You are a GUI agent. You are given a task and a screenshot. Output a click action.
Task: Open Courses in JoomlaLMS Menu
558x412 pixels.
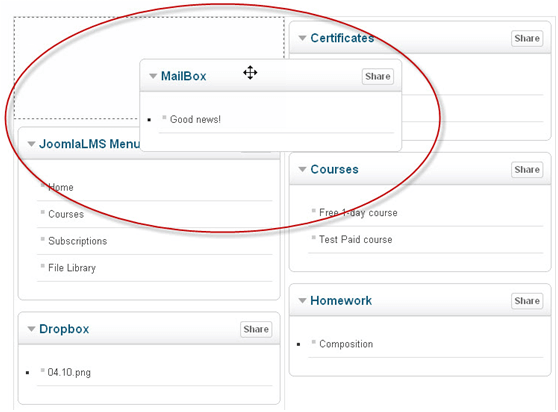66,214
